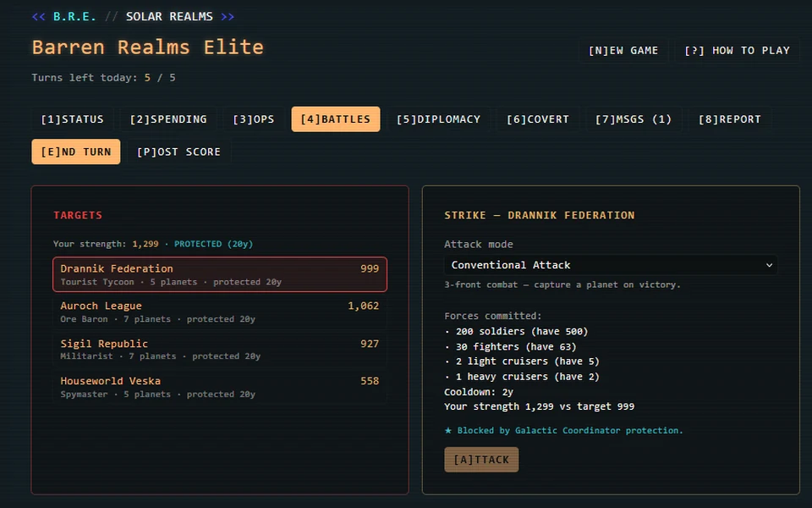Viewport: 812px width, 508px height.
Task: Click "Ore Baron · 7 planets" subtitle
Action: point(116,319)
